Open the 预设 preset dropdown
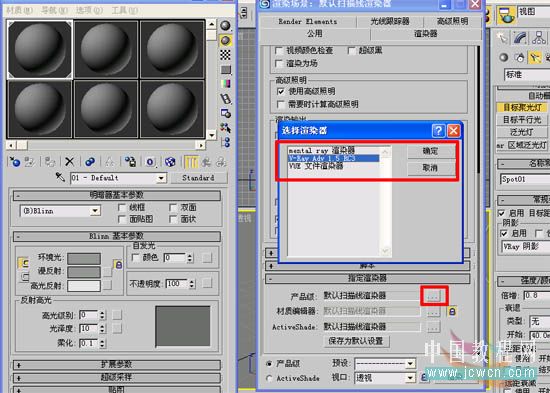 [x=411, y=363]
